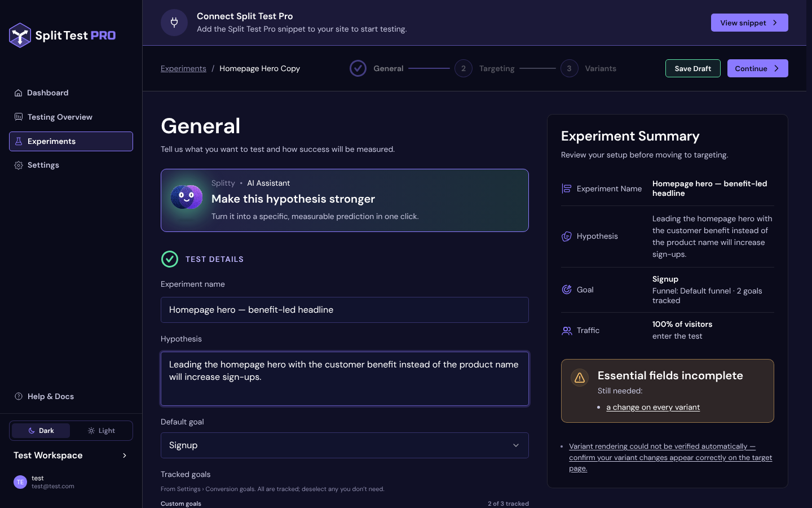Viewport: 812px width, 508px height.
Task: Expand the Test Workspace switcher
Action: click(x=70, y=456)
